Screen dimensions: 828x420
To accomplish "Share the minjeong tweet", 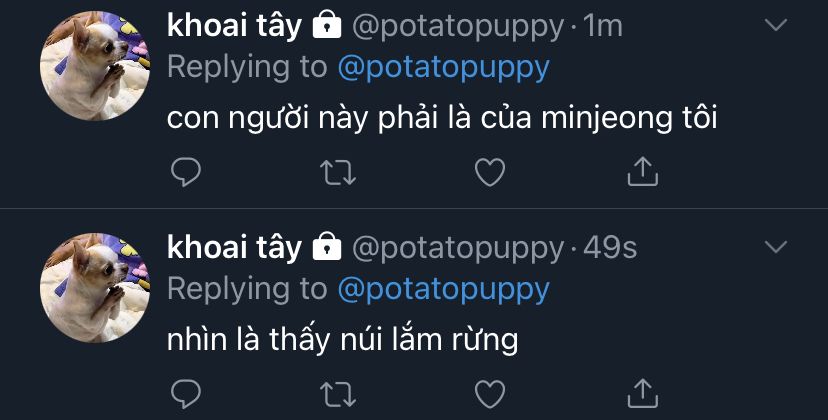I will [641, 173].
